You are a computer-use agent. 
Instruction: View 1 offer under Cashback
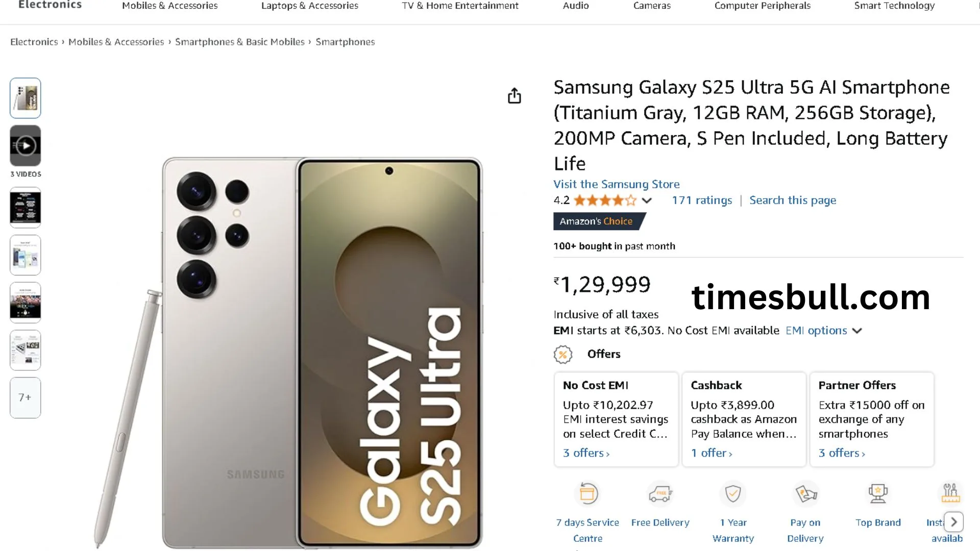click(x=712, y=453)
